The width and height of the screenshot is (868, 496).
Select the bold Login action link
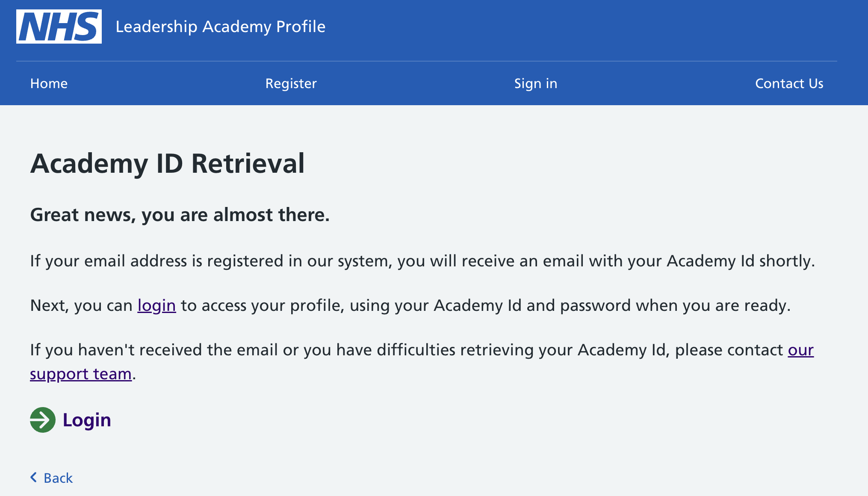pos(87,420)
